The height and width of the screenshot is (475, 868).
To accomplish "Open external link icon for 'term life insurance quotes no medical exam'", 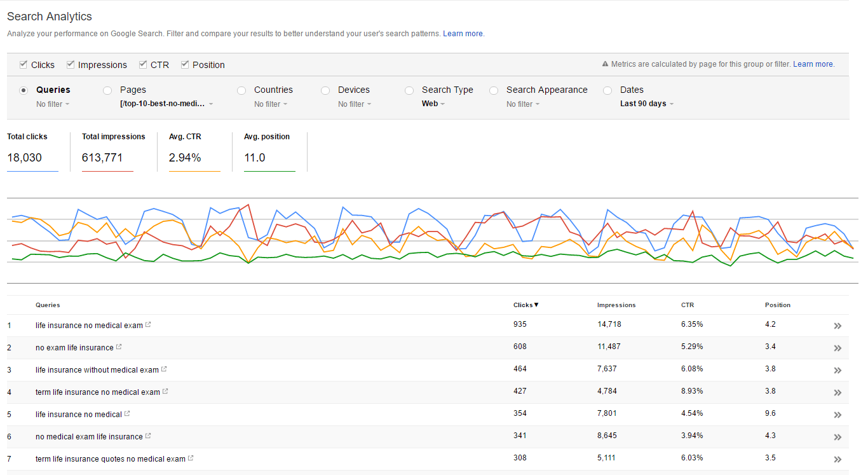I will pyautogui.click(x=191, y=458).
